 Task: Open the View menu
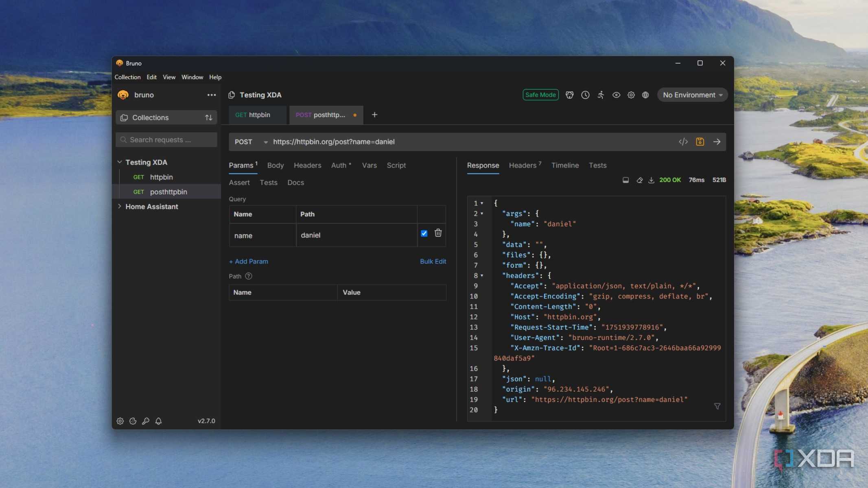coord(169,77)
